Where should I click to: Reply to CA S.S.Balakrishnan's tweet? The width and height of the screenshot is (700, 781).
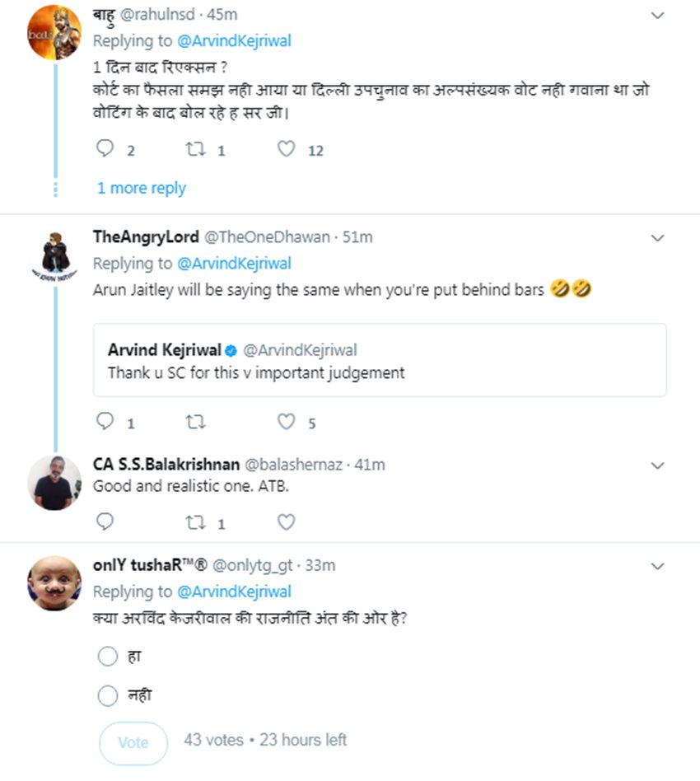pos(105,521)
